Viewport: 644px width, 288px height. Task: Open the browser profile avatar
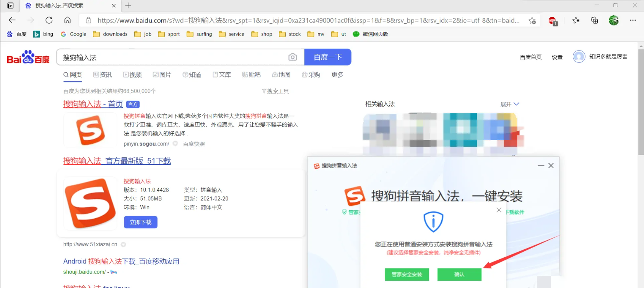point(614,20)
